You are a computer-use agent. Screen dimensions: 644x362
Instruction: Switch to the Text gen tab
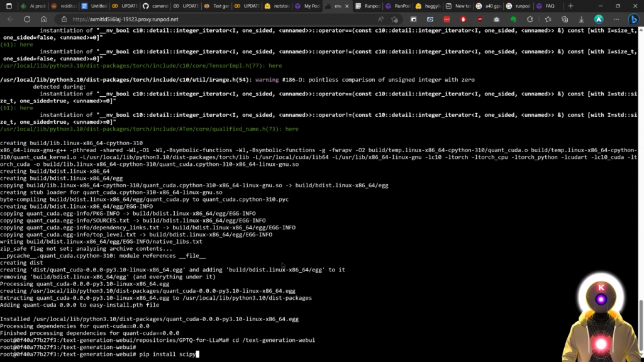tap(217, 6)
